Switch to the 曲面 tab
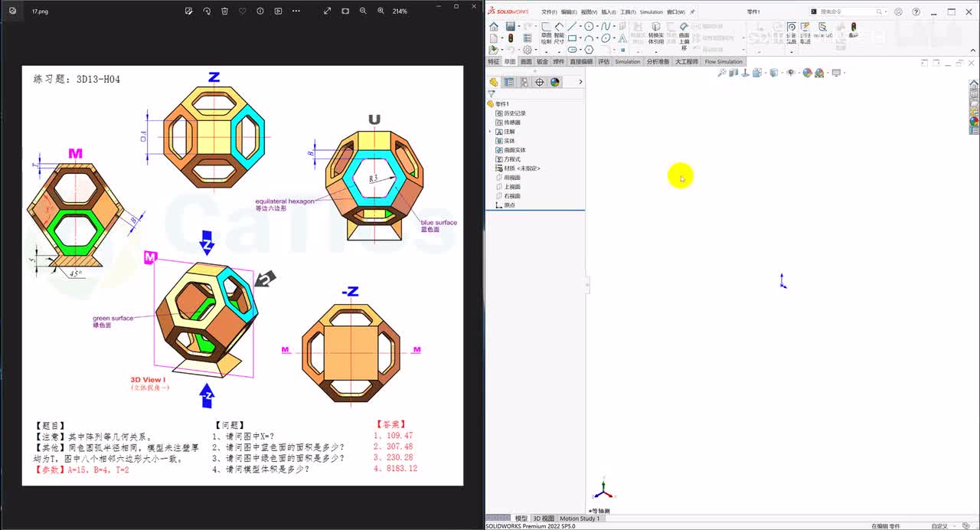This screenshot has height=530, width=980. click(526, 61)
